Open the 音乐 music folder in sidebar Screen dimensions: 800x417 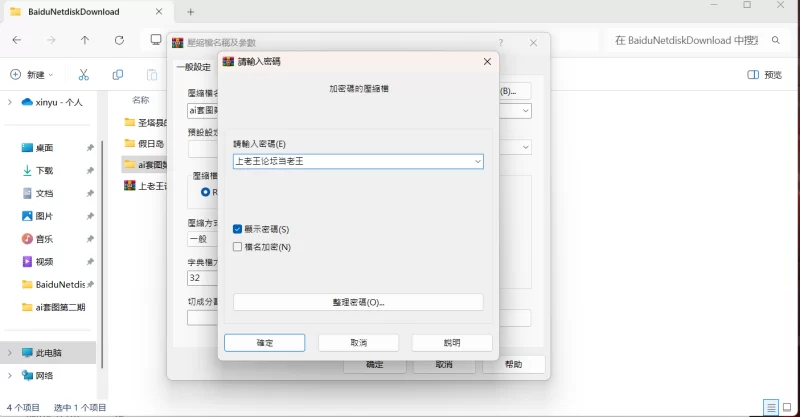click(44, 239)
